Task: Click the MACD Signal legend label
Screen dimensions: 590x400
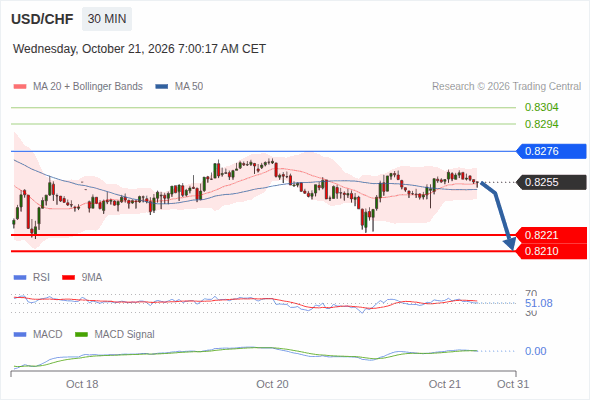Action: click(125, 335)
